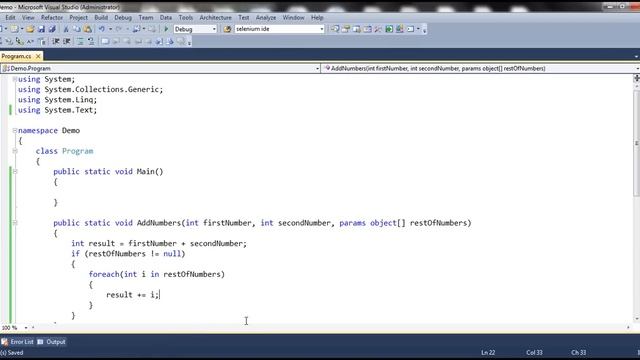
Task: Open the text editor toolbar options arrow
Action: [189, 42]
